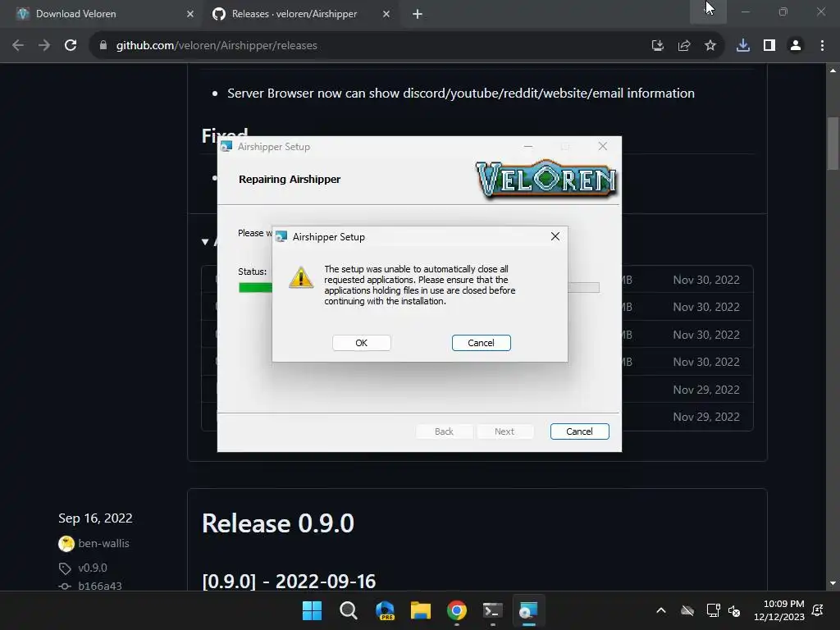Click Chrome icon in taskbar
This screenshot has height=630, width=840.
click(456, 610)
